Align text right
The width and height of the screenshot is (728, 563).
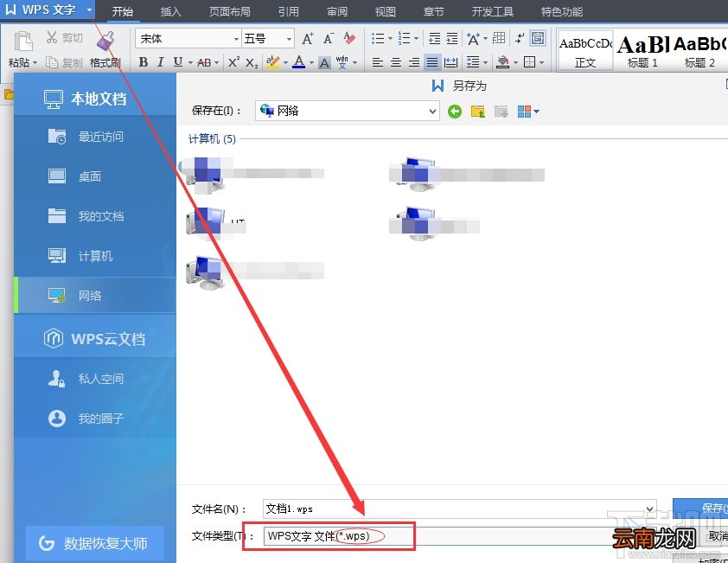(413, 62)
